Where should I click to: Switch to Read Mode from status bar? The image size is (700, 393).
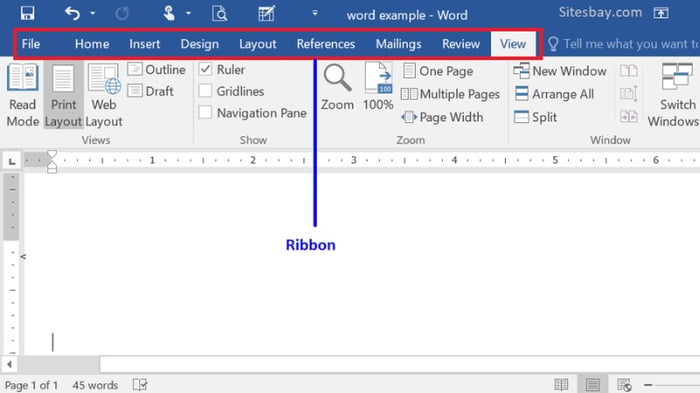click(561, 385)
